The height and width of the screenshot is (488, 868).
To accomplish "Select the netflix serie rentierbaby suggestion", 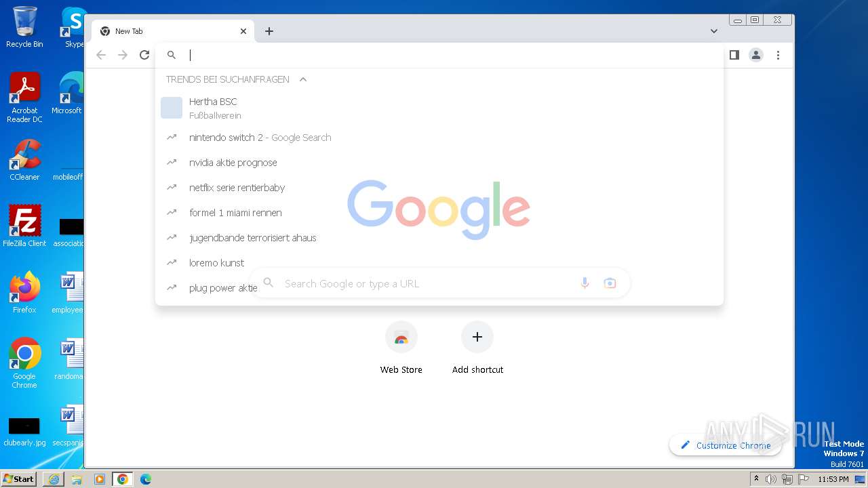I will (x=439, y=188).
